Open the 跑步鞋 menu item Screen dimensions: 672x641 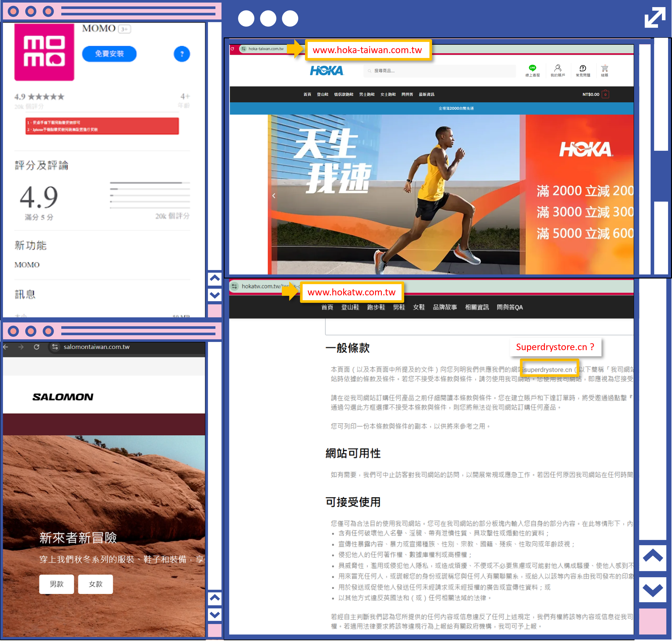(x=376, y=307)
